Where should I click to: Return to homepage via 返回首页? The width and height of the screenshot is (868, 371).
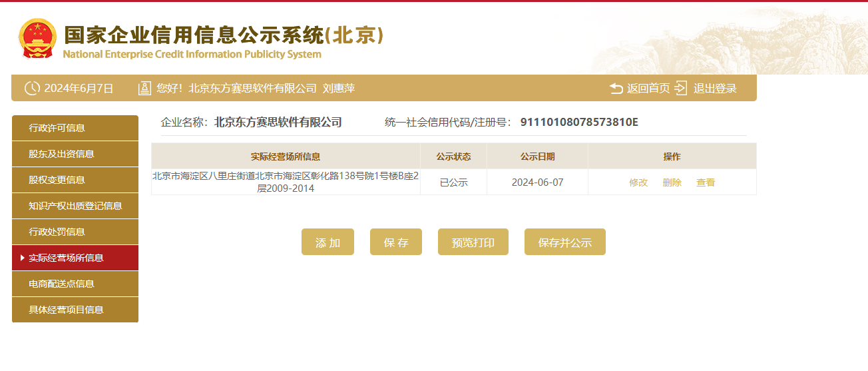[x=648, y=88]
